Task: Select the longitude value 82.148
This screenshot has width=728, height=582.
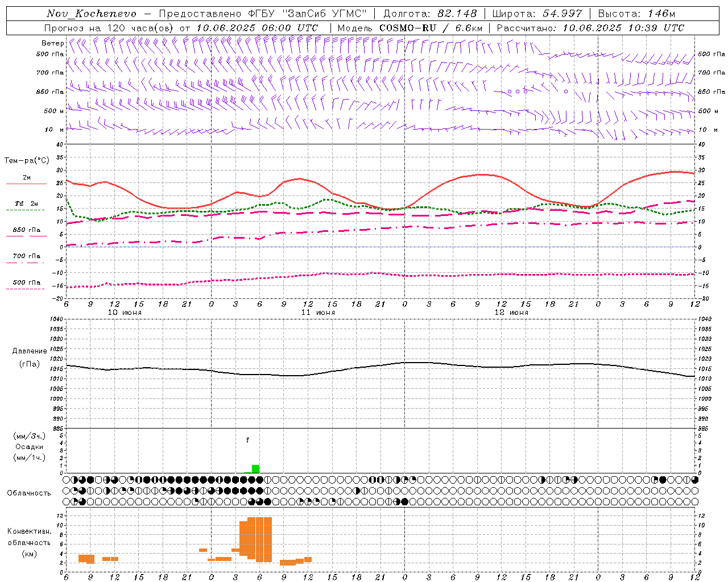Action: (x=457, y=14)
